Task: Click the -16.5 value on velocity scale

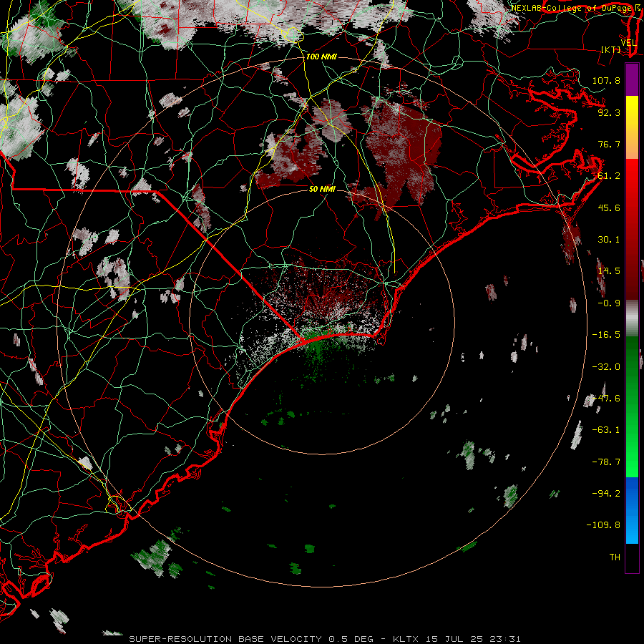Action: pos(606,335)
